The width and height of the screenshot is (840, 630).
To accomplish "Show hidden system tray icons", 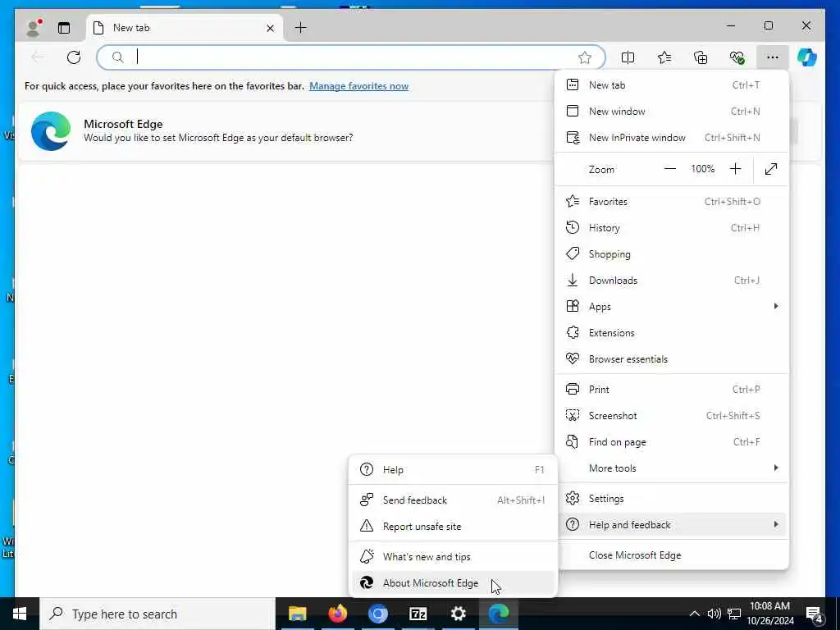I will 694,614.
